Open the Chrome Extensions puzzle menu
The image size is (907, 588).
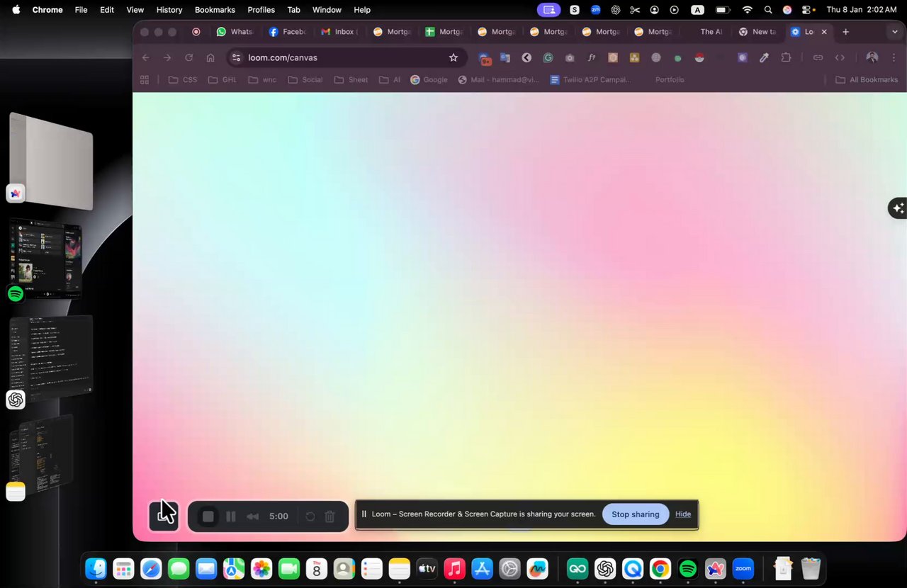tap(786, 58)
